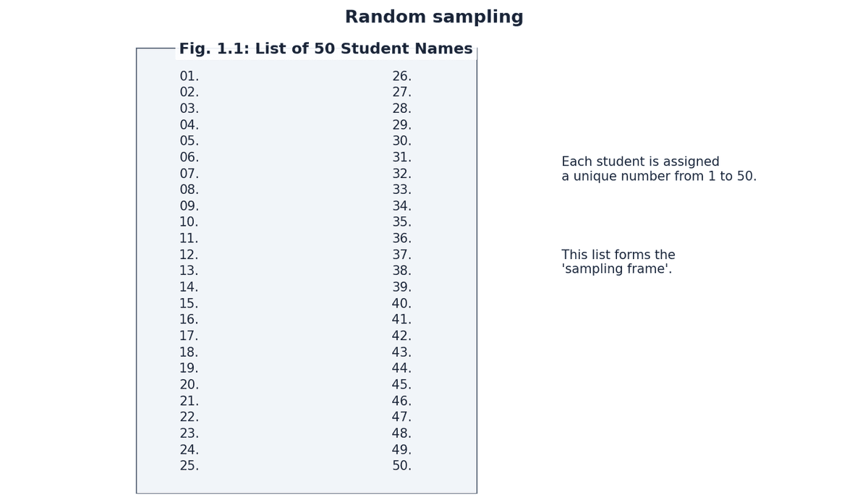Image resolution: width=868 pixels, height=503 pixels.
Task: Click the Fig. 1.1 list heading
Action: [x=325, y=49]
